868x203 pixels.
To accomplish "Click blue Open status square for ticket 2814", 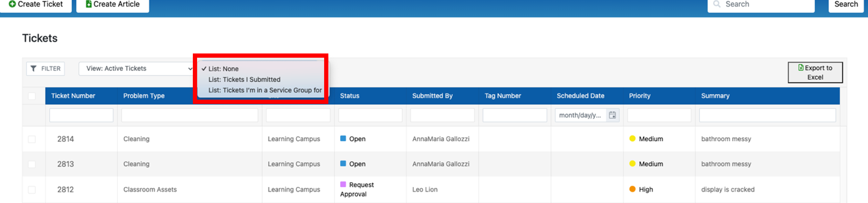I will (x=343, y=138).
